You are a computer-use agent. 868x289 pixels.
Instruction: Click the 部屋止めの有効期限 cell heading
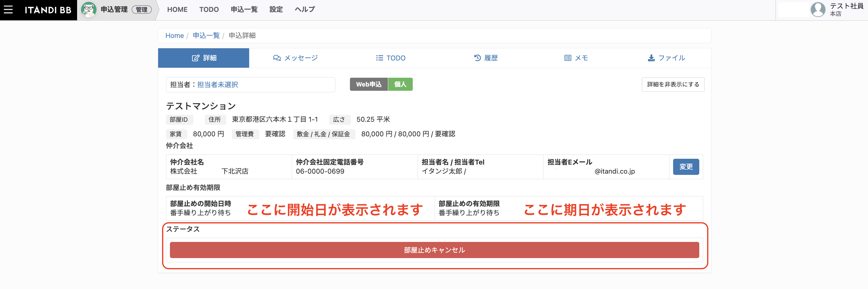coord(469,204)
